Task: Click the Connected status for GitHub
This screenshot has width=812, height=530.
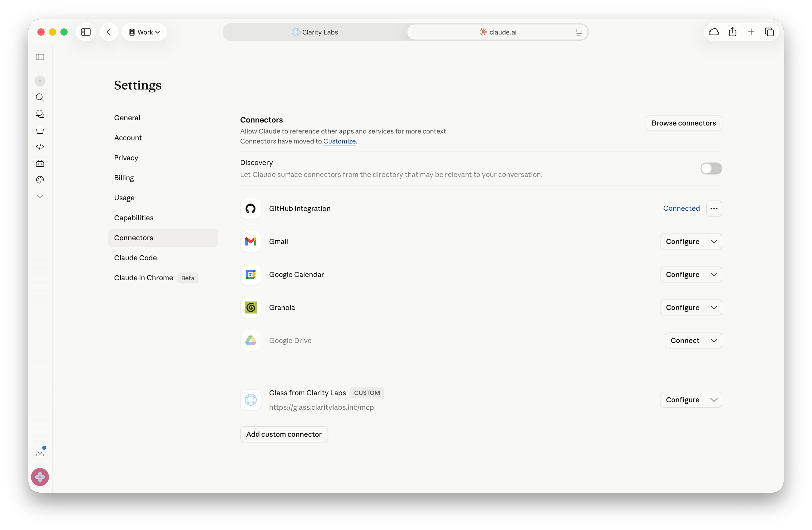Action: tap(681, 208)
